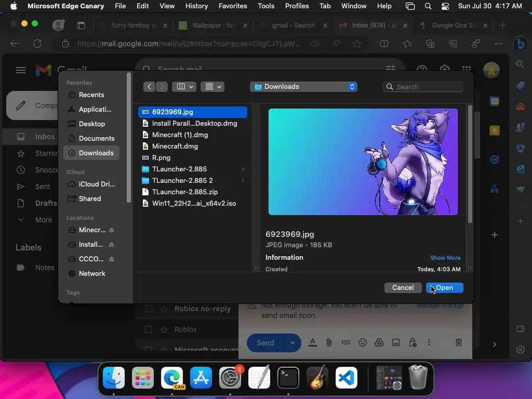
Task: Click Gmail insert emoji icon
Action: click(362, 343)
